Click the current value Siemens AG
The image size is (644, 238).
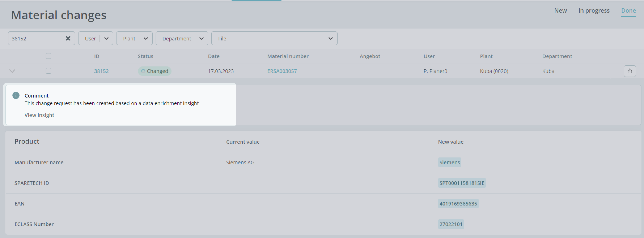[x=240, y=162]
